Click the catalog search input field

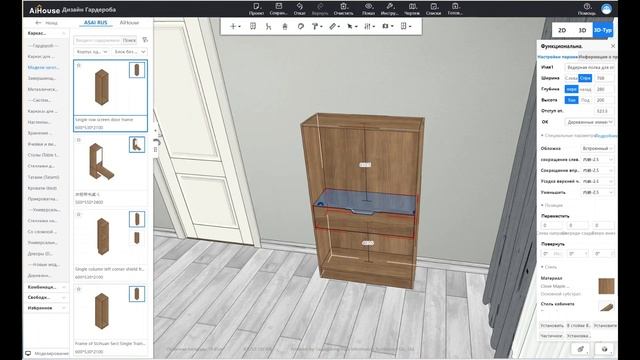(x=98, y=40)
